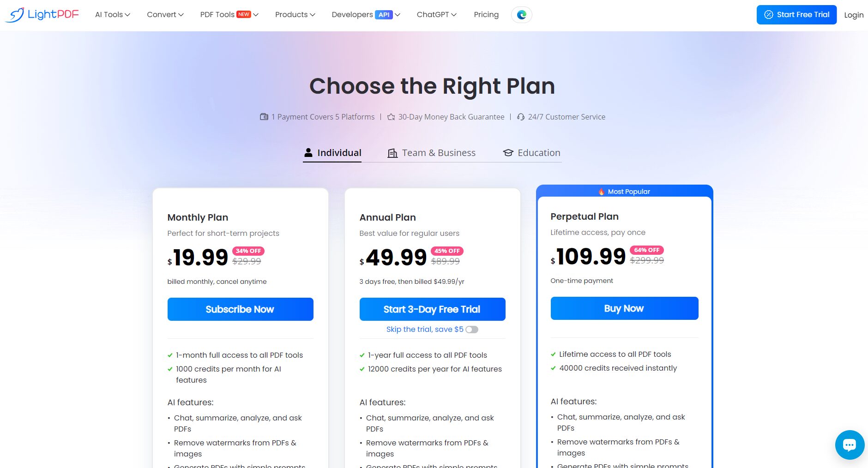Toggle the Skip the trial, save $5 switch
This screenshot has height=468, width=868.
pos(472,330)
